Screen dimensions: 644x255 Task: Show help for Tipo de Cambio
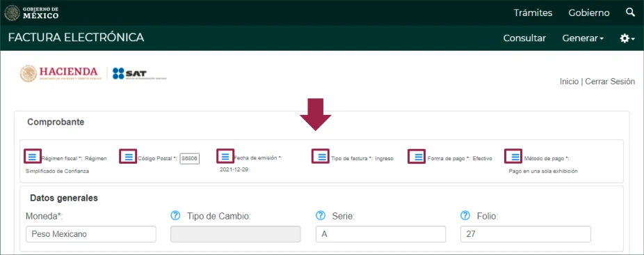point(175,215)
